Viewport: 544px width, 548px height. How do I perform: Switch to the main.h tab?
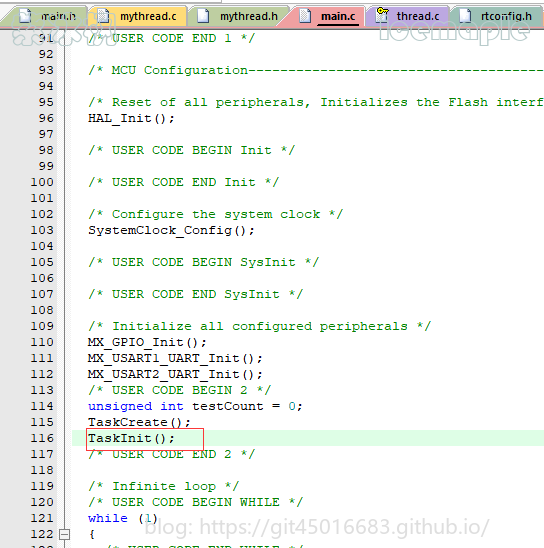coord(45,16)
